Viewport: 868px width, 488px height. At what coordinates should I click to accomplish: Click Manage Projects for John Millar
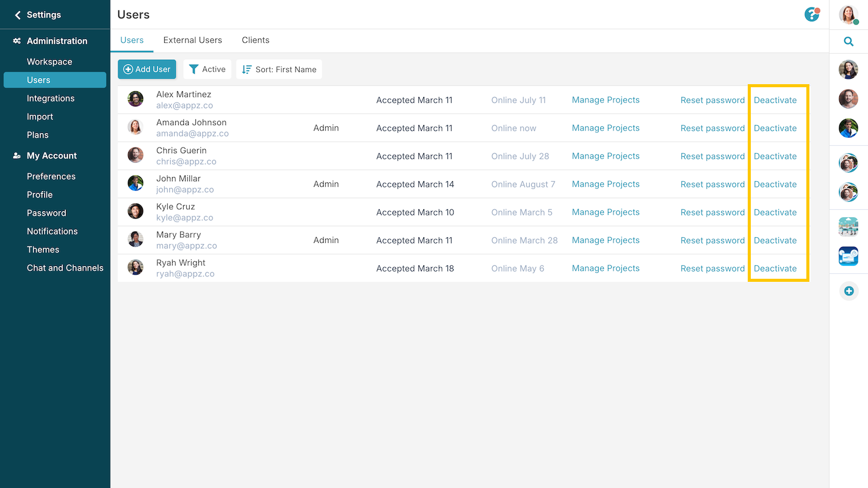click(606, 184)
